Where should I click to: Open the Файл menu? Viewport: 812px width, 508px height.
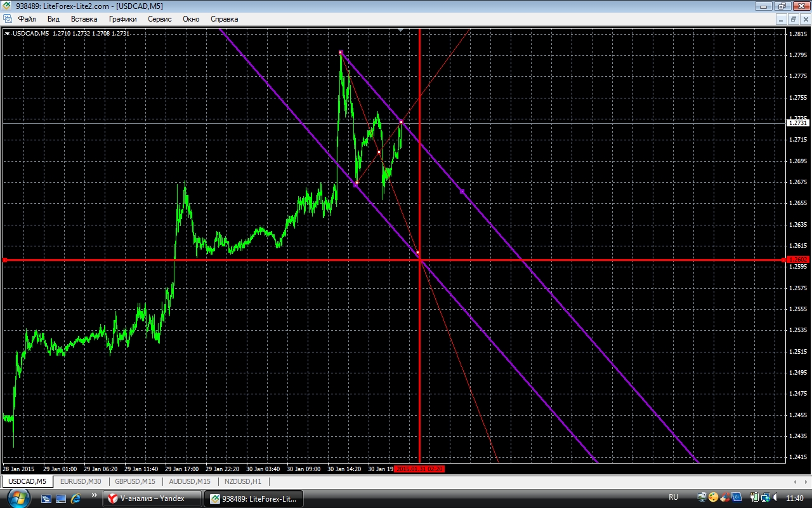[27, 19]
